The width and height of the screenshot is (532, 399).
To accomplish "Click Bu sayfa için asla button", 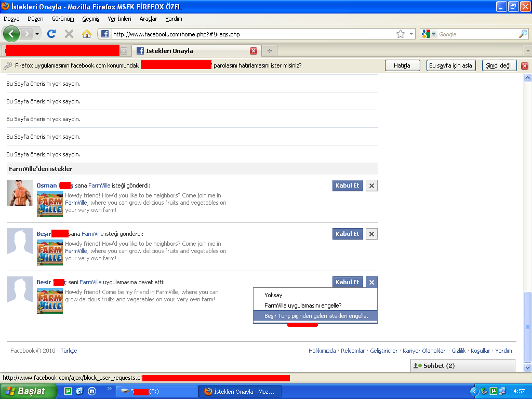I will tap(450, 65).
